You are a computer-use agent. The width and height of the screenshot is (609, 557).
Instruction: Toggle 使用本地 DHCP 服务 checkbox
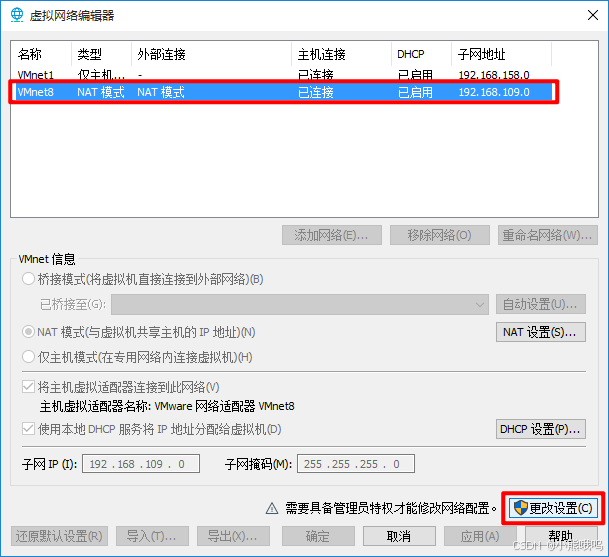[28, 429]
